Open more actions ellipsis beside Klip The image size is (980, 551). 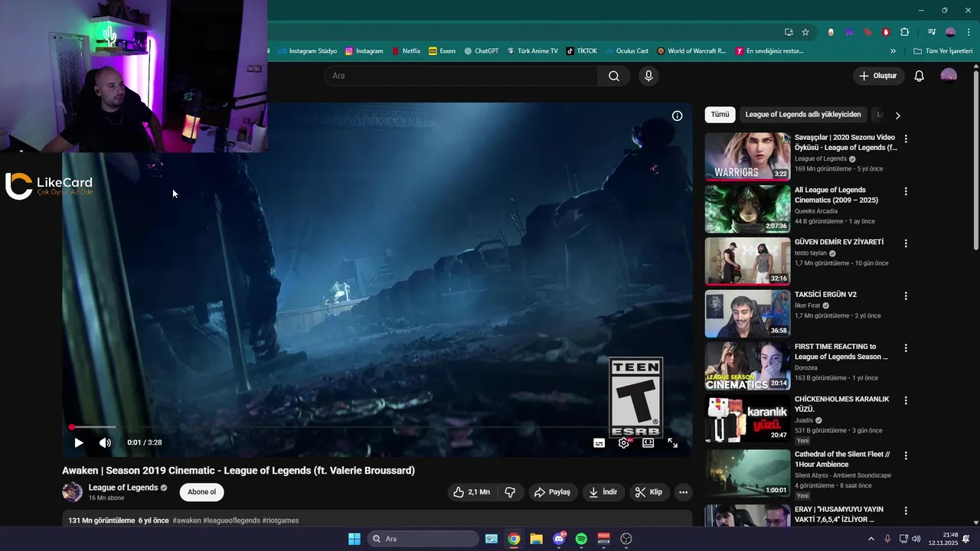pos(683,492)
